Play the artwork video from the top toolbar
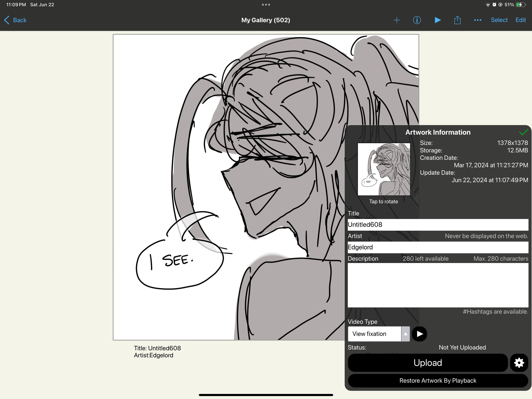Viewport: 532px width, 399px height. (438, 20)
